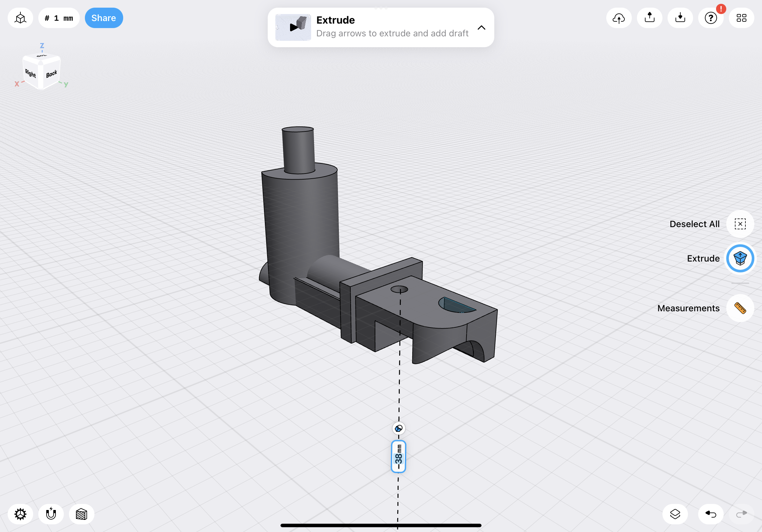
Task: Change the 1 mm grid size setting
Action: click(59, 18)
